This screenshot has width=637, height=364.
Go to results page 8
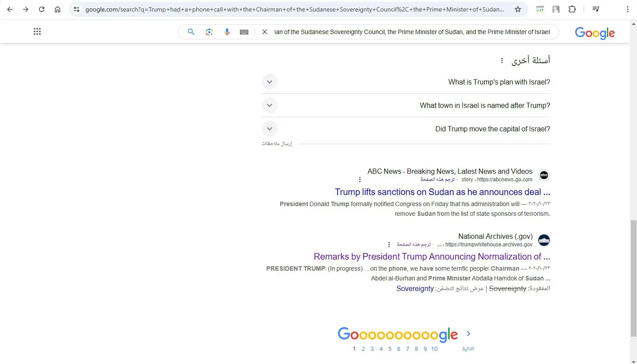[416, 349]
